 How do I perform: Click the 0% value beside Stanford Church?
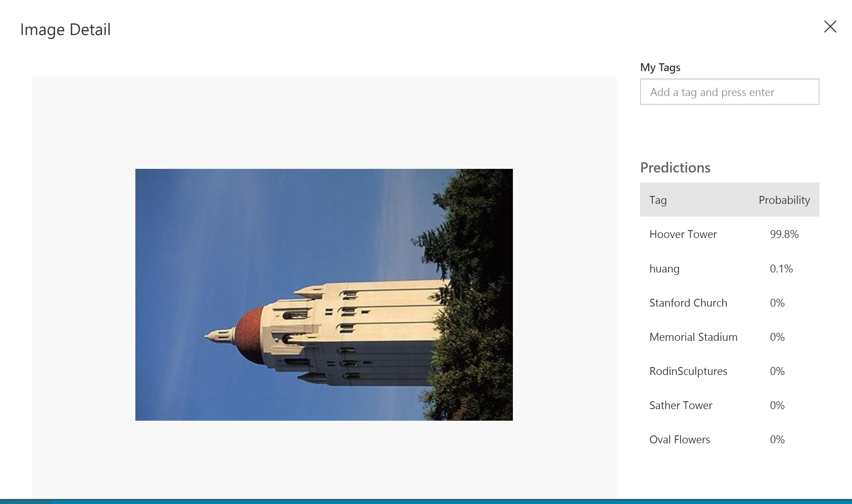777,303
